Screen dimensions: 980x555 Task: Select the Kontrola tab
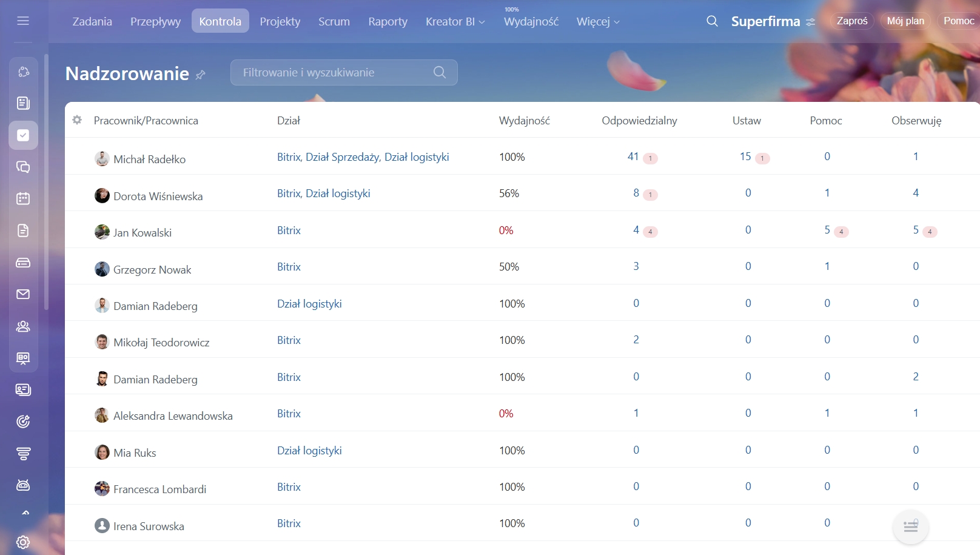tap(220, 21)
